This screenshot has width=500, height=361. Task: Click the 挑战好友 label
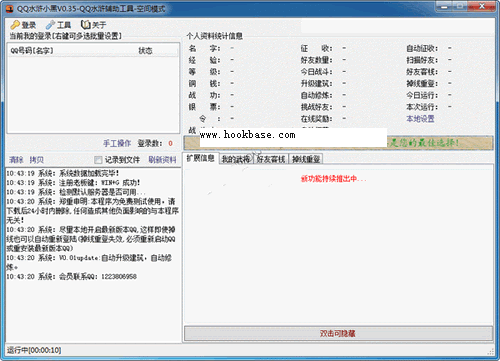pyautogui.click(x=317, y=107)
